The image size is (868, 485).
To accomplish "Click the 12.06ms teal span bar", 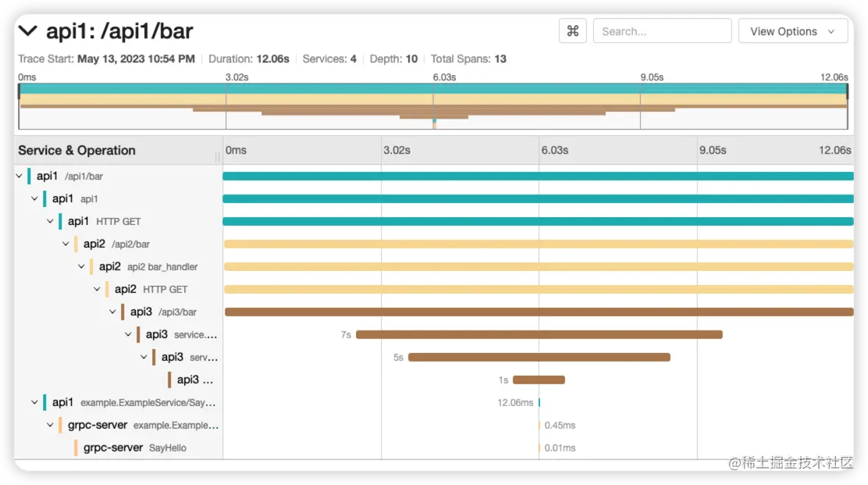I will click(539, 402).
